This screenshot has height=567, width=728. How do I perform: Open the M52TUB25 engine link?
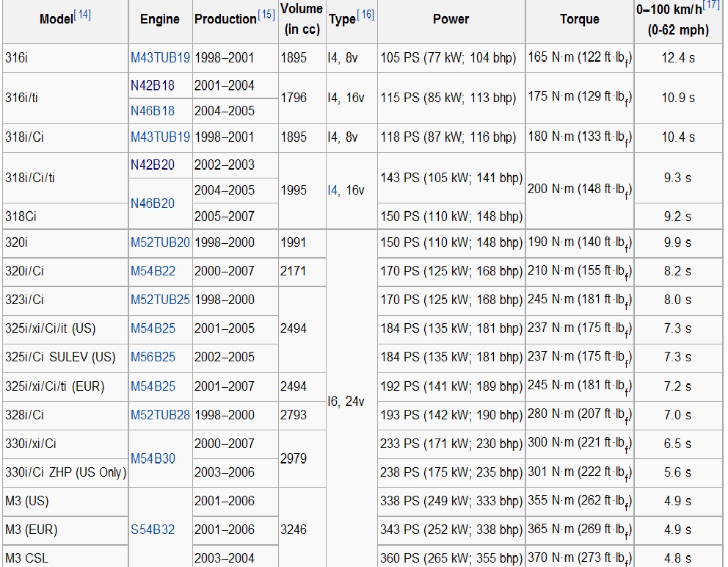coord(160,300)
